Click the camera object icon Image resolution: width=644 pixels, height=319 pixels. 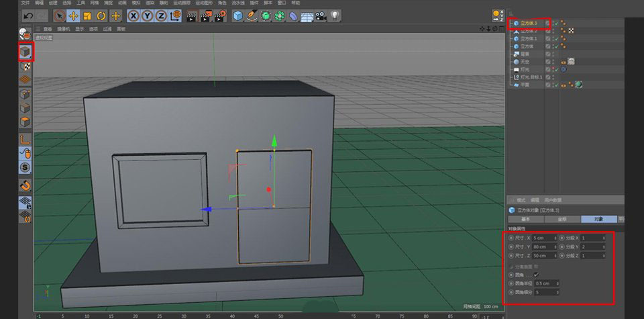pos(320,15)
